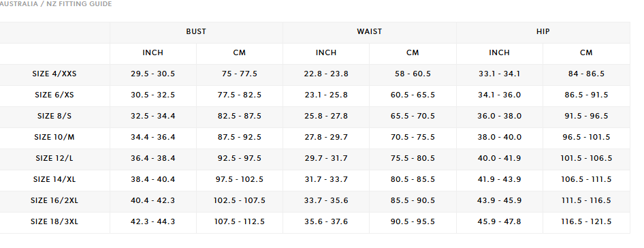Click the SIZE 4/XXS row label
Screen dimensions: 644x248
54,74
